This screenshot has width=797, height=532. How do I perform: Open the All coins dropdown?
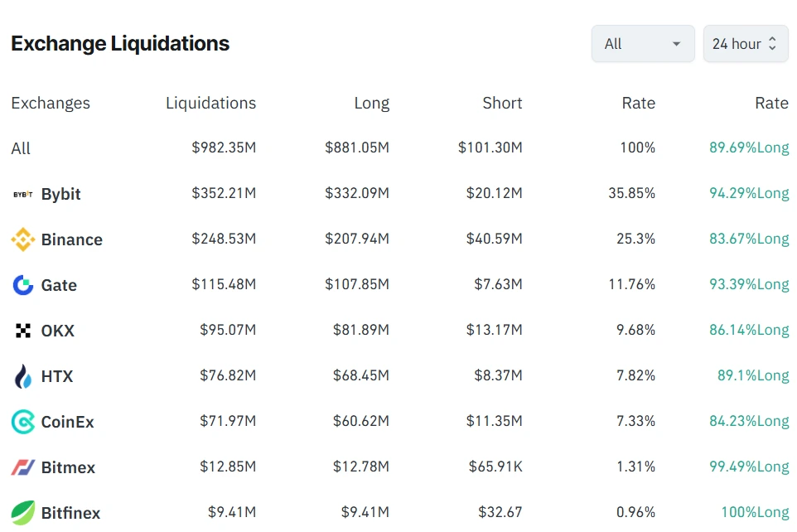tap(642, 44)
